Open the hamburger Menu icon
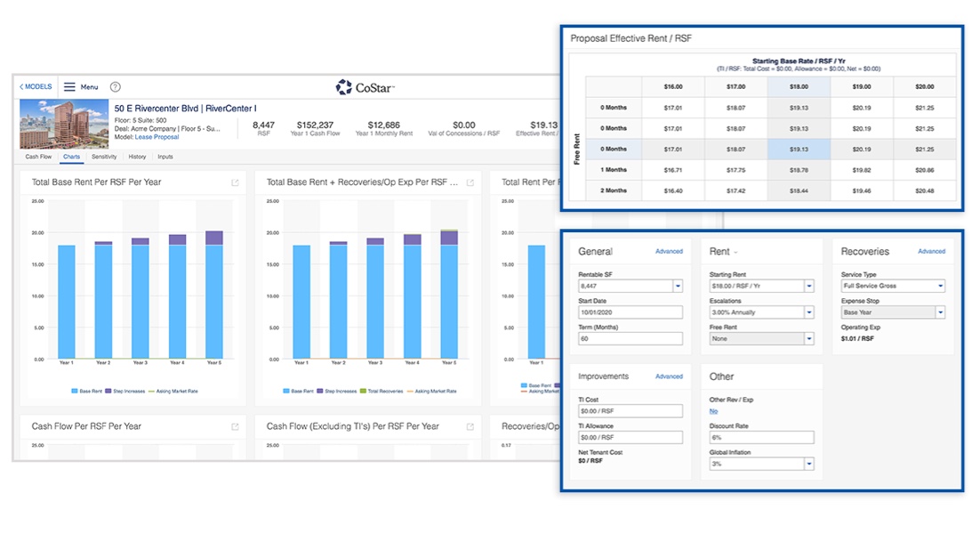This screenshot has width=980, height=534. 69,87
